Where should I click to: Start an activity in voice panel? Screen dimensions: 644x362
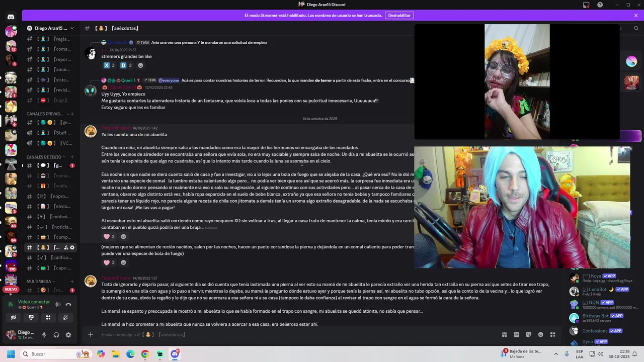pos(48,317)
